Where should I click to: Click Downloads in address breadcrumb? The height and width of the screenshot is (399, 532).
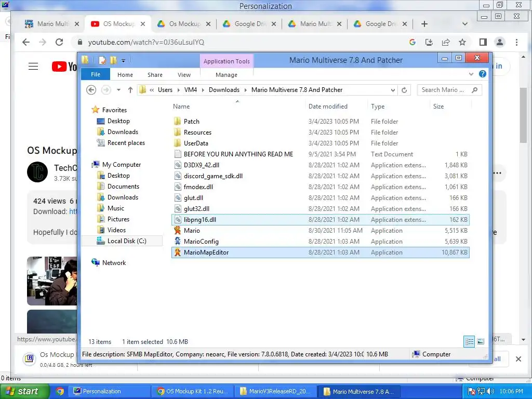[x=224, y=90]
